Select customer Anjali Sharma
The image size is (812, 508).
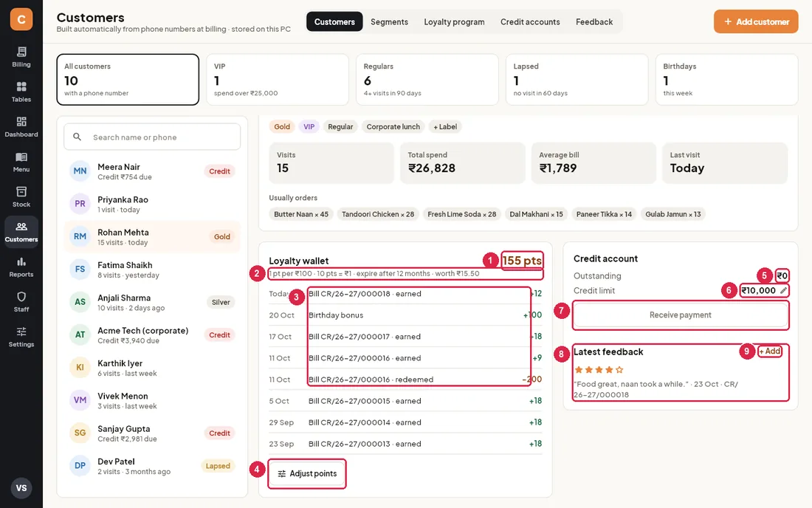tap(152, 302)
